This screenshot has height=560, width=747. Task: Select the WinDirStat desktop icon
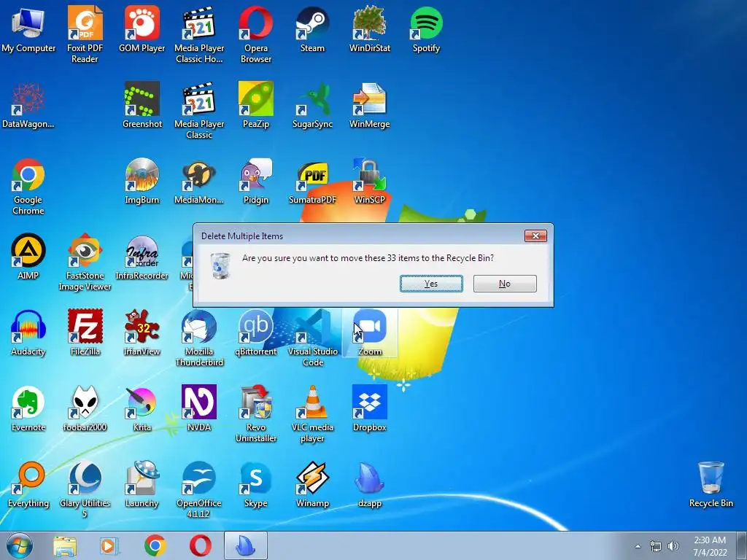click(370, 29)
